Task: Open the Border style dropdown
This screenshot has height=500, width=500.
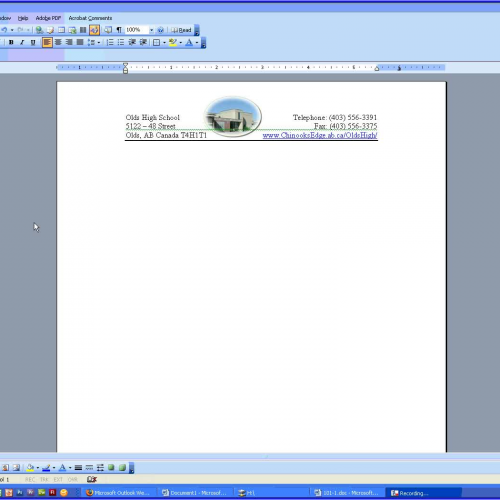Action: pyautogui.click(x=164, y=43)
